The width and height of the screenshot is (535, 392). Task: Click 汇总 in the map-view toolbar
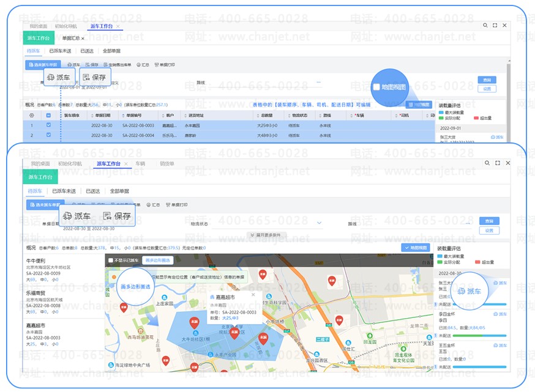click(x=153, y=205)
